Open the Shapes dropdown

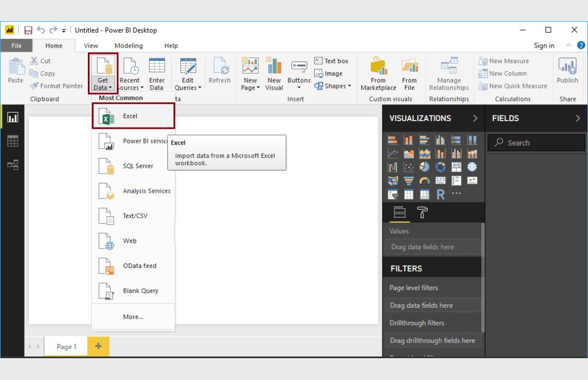click(332, 86)
